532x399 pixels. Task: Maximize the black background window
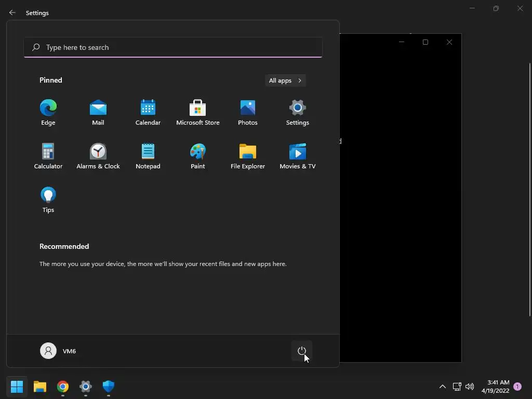pos(425,42)
